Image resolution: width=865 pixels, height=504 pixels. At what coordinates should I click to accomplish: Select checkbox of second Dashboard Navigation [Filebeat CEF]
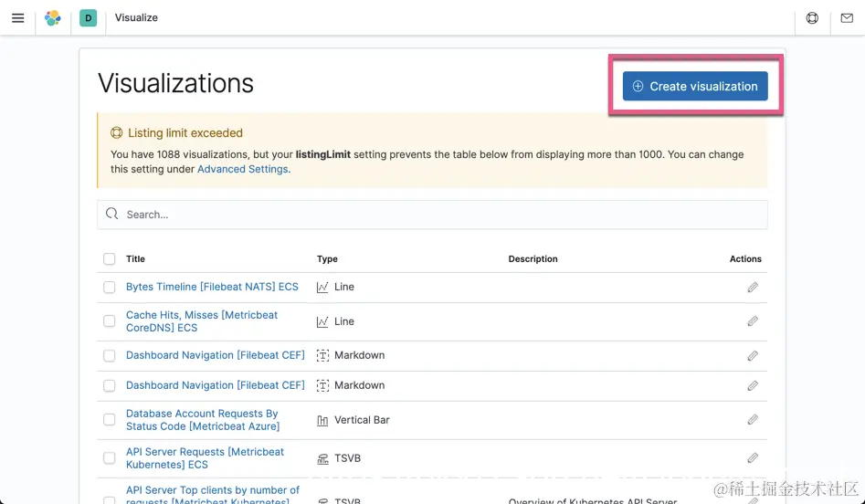110,385
